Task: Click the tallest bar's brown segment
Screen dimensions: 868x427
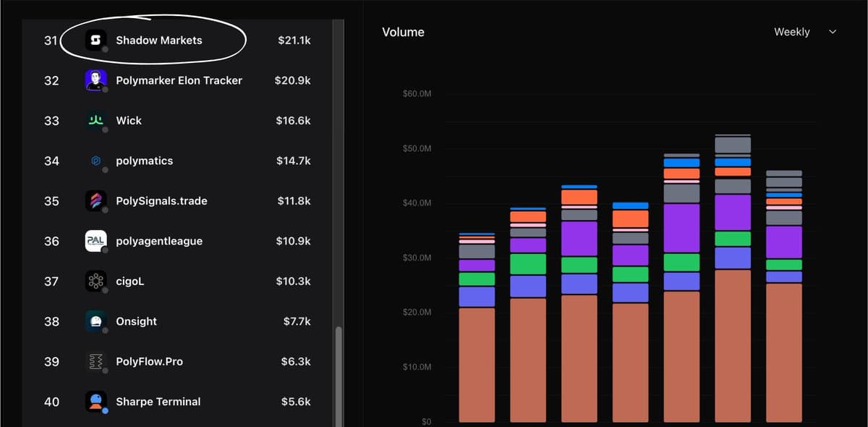Action: [733, 345]
